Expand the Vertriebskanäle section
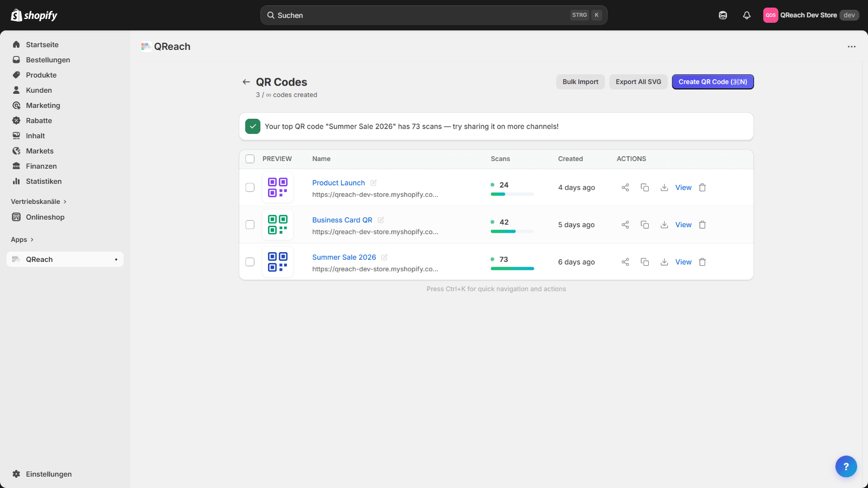Viewport: 868px width, 488px height. tap(39, 202)
